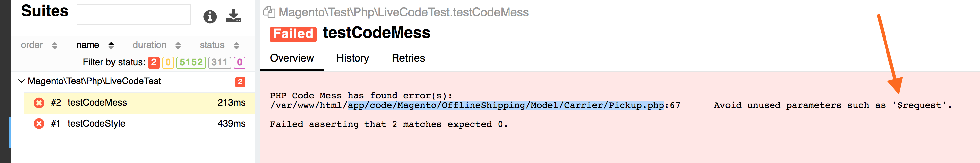This screenshot has height=163, width=980.
Task: Click the info icon beside search field
Action: click(x=209, y=17)
